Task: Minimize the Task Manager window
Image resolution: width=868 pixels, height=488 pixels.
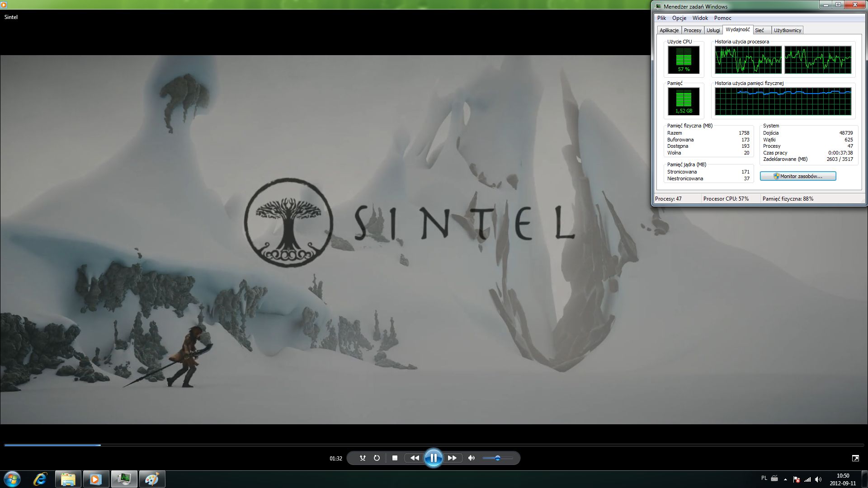Action: coord(826,5)
